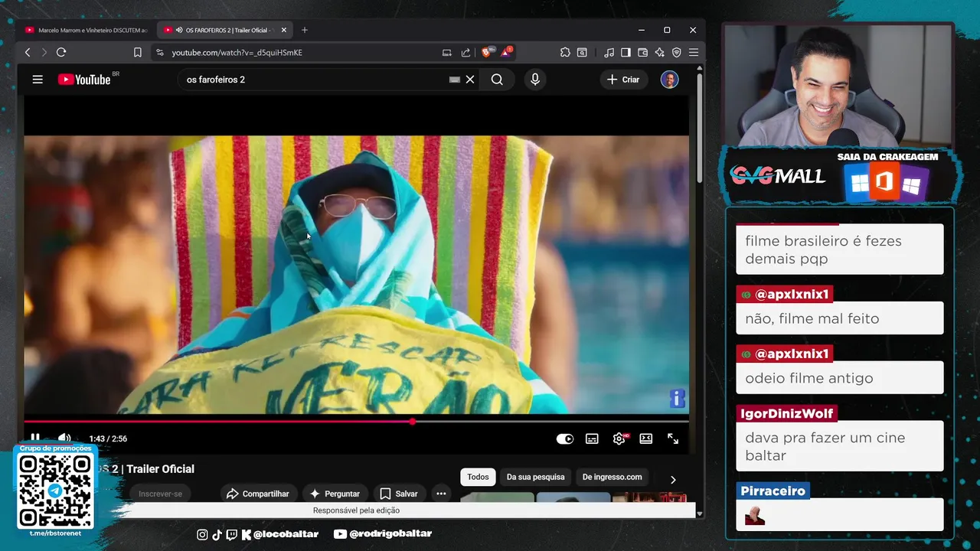
Task: Show the browser sidebar panel icon
Action: (626, 52)
